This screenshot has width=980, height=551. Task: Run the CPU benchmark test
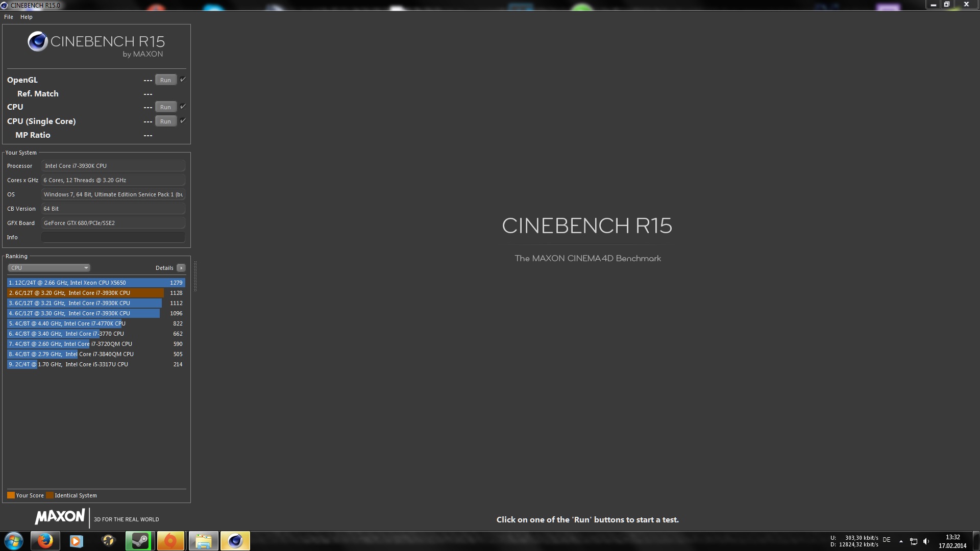pos(165,107)
